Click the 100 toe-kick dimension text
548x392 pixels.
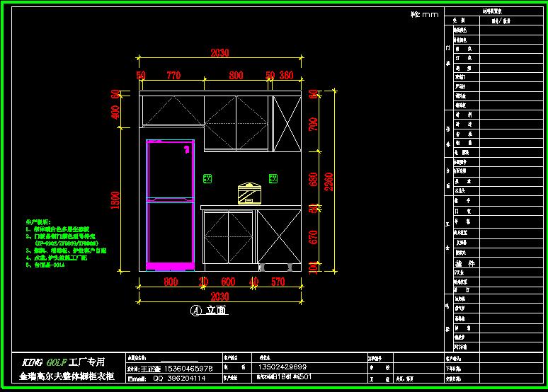pos(314,267)
